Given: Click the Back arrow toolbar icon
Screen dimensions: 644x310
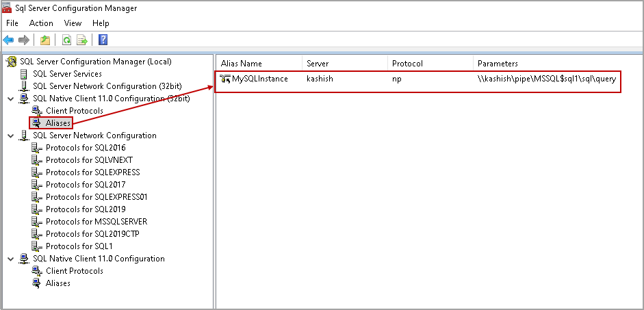Looking at the screenshot, I should click(x=8, y=40).
